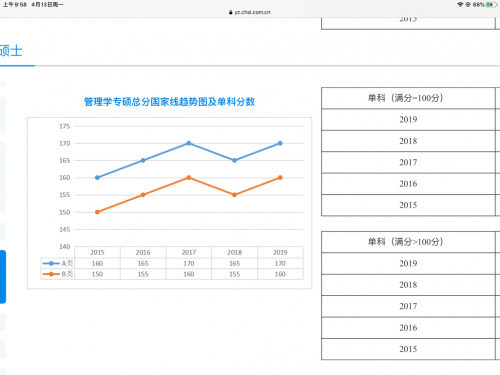The height and width of the screenshot is (375, 500).
Task: Click the 2017 row under 单科 满分>100分
Action: [408, 306]
